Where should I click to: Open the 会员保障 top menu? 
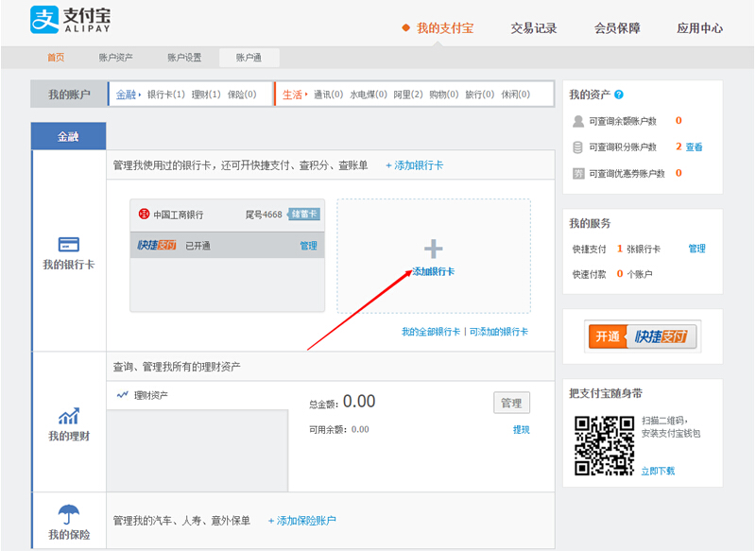coord(617,28)
